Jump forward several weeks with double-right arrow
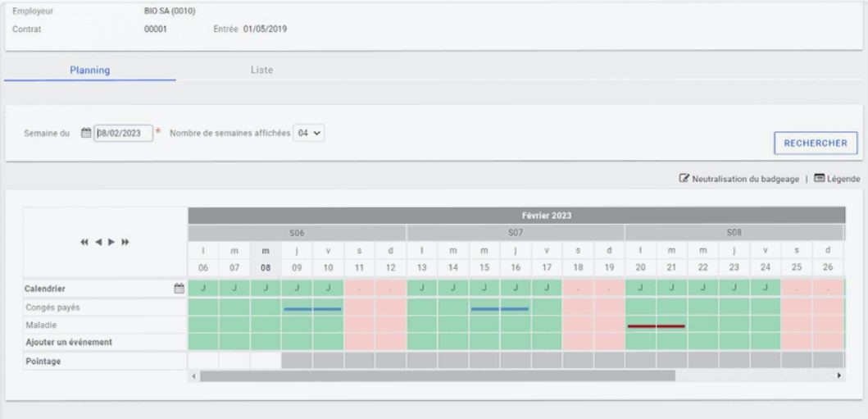The image size is (868, 419). (x=125, y=242)
